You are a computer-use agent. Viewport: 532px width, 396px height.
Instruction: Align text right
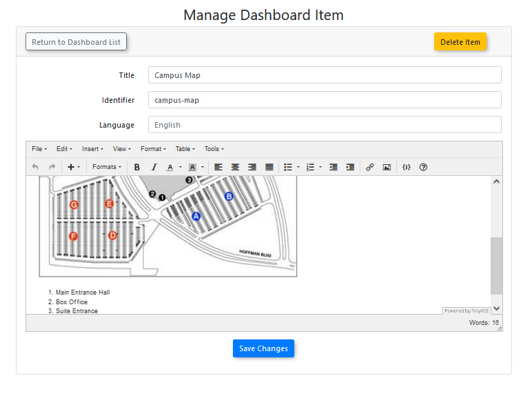point(252,167)
